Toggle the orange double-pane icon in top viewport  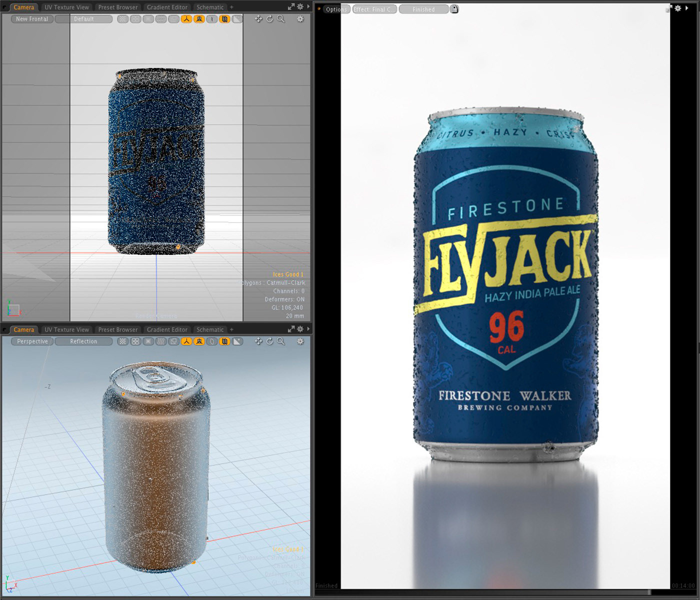[225, 19]
